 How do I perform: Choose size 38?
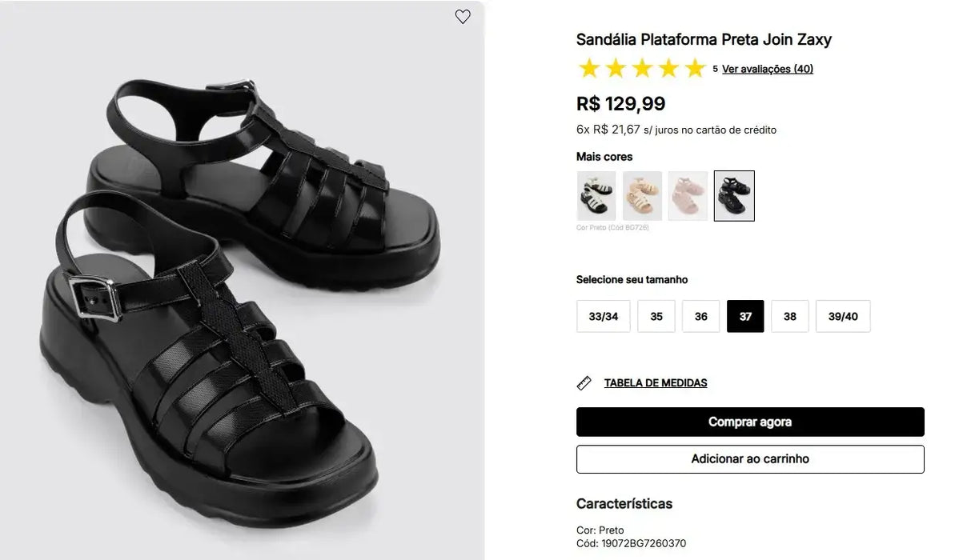[790, 316]
